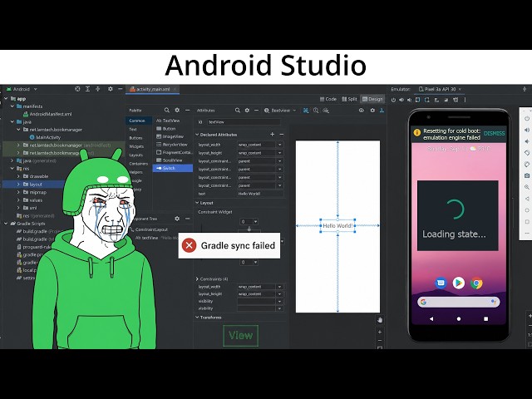Open the Project panel gear options
The width and height of the screenshot is (532, 399).
[111, 89]
